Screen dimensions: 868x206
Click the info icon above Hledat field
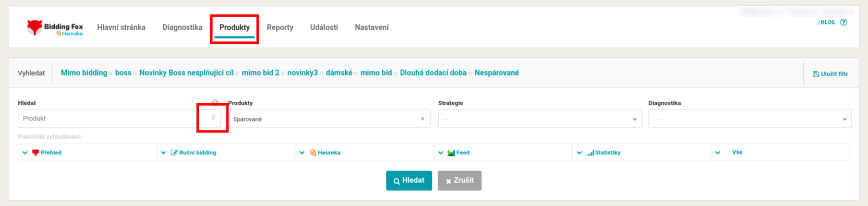click(215, 103)
